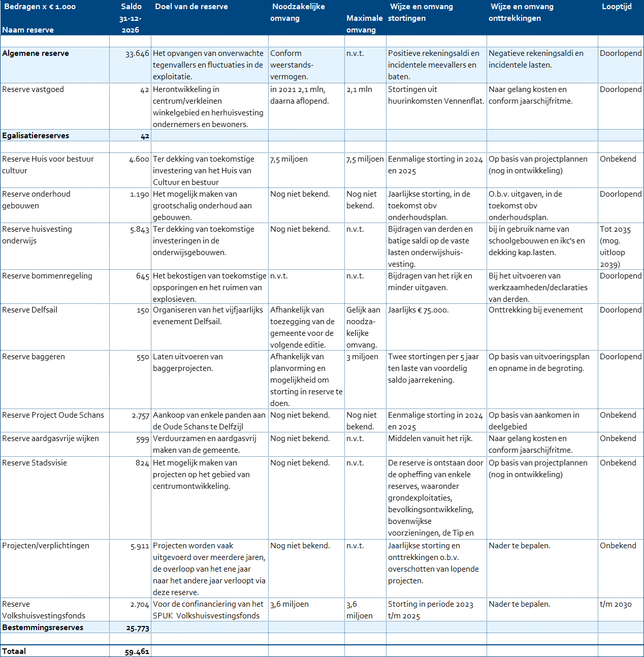Image resolution: width=644 pixels, height=657 pixels.
Task: Select the "Negatieve rekeningsaldi en incidentele lasten" cell
Action: tap(536, 59)
